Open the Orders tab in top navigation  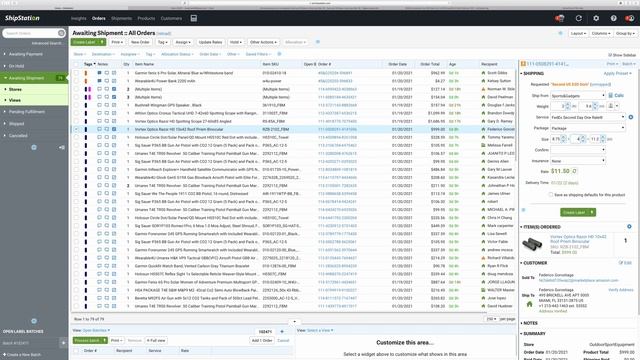(98, 18)
